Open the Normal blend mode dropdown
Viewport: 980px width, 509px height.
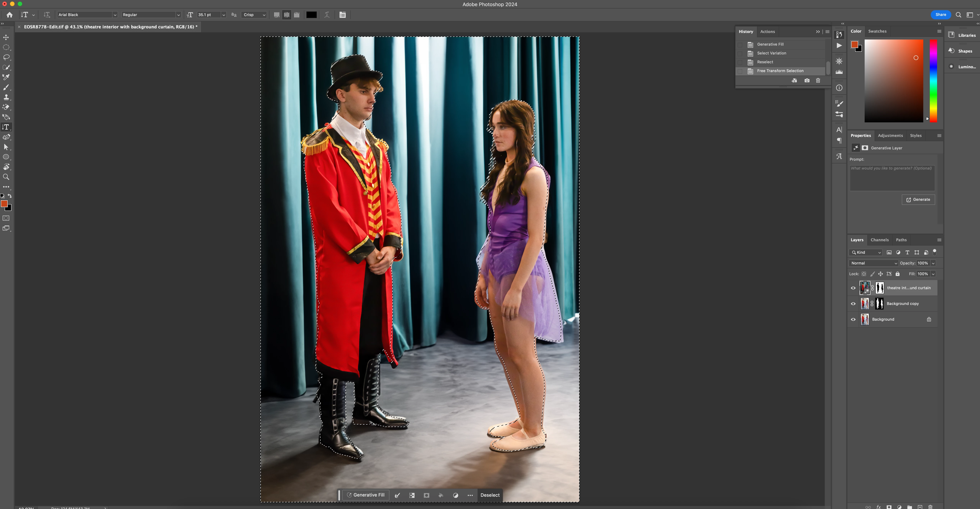point(874,263)
